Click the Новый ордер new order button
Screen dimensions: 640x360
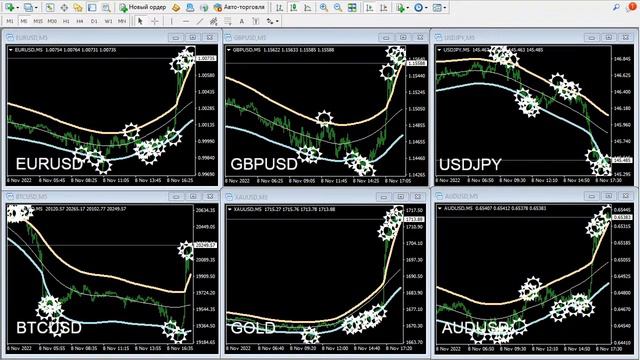(x=143, y=7)
